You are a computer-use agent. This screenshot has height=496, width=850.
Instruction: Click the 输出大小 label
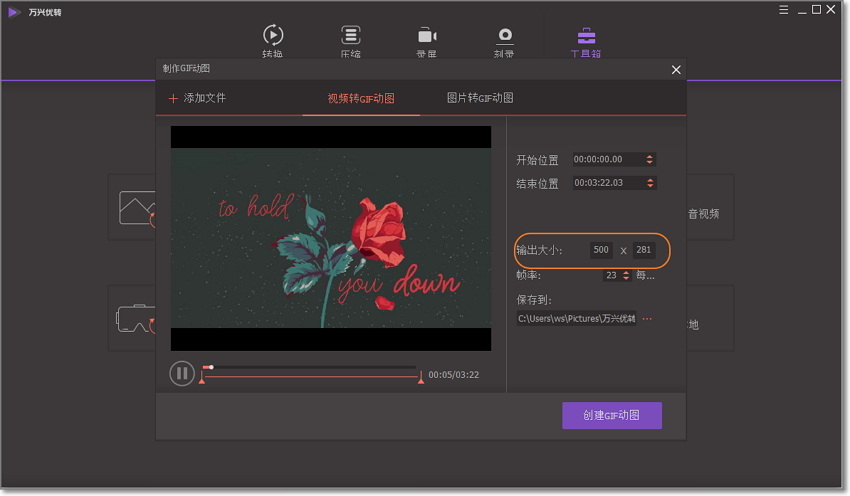tap(539, 250)
